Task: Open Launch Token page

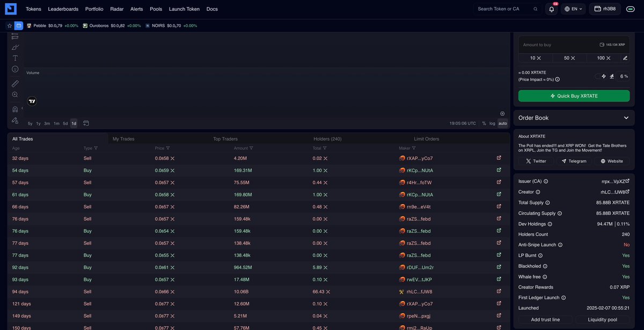Action: pyautogui.click(x=184, y=9)
